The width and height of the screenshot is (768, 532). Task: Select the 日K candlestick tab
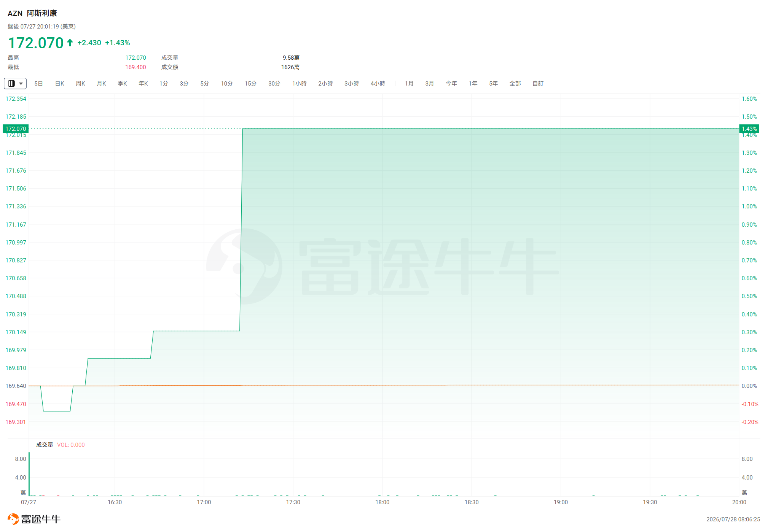60,83
